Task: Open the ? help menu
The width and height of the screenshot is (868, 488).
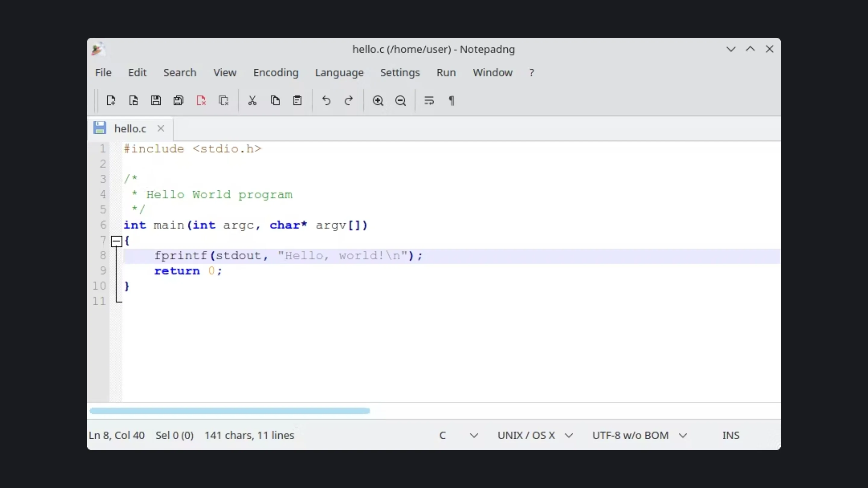Action: (532, 72)
